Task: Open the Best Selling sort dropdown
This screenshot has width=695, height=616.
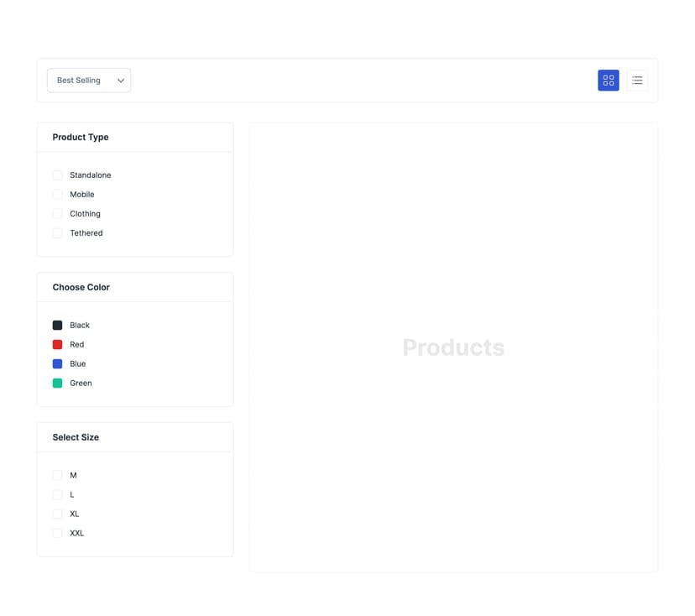Action: pyautogui.click(x=88, y=80)
